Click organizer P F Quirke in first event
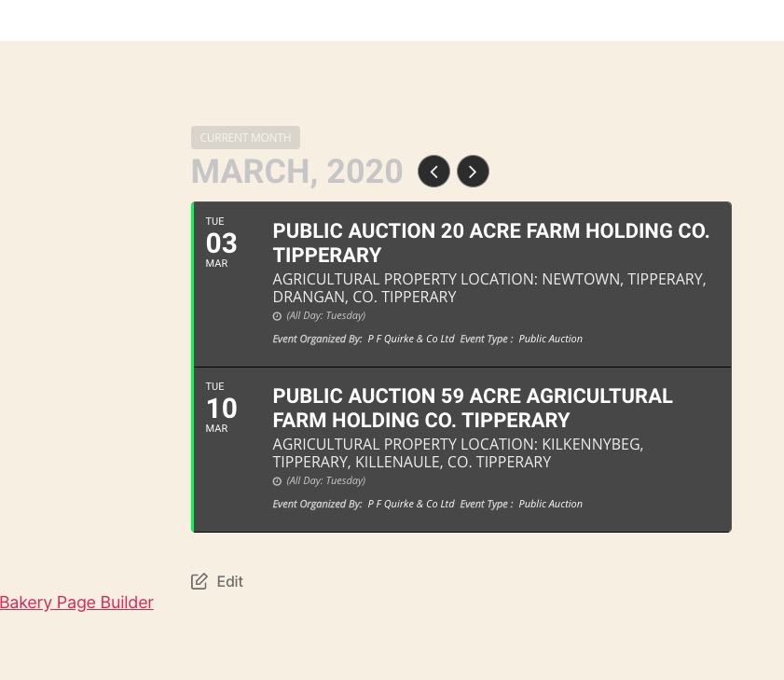This screenshot has height=680, width=784. pos(410,339)
